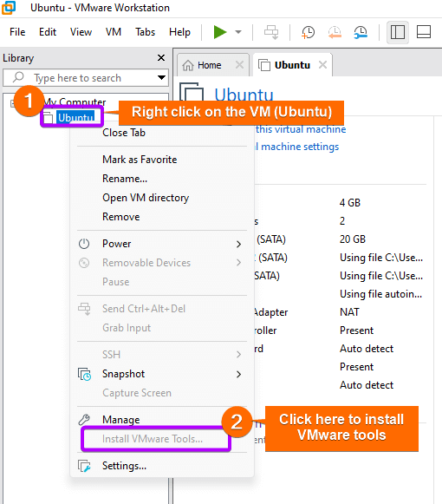Click the snapshot icon beside Snapshot entry
442x504 pixels.
click(84, 375)
